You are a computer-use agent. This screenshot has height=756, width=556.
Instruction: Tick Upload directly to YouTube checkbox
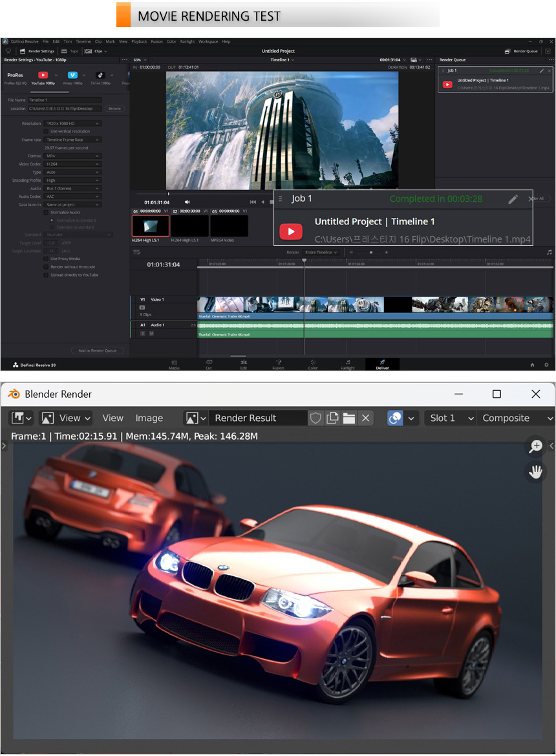click(x=46, y=275)
